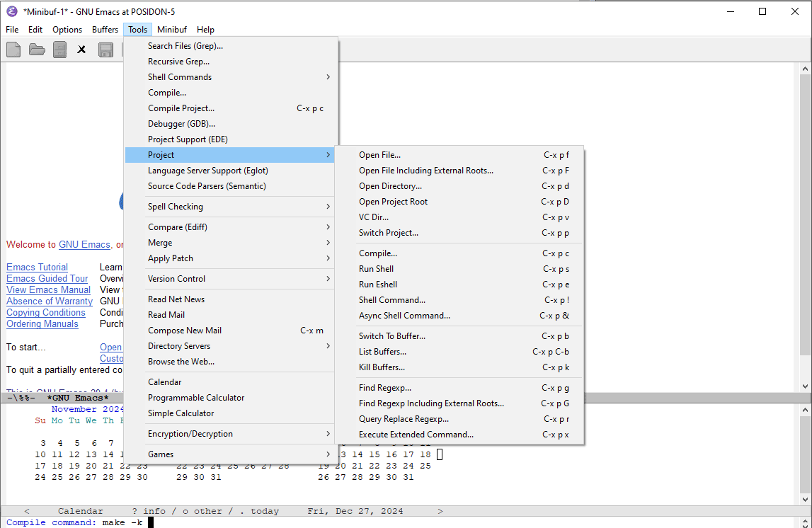The image size is (812, 528).
Task: Choose Read Mail in Tools menu
Action: point(231,315)
